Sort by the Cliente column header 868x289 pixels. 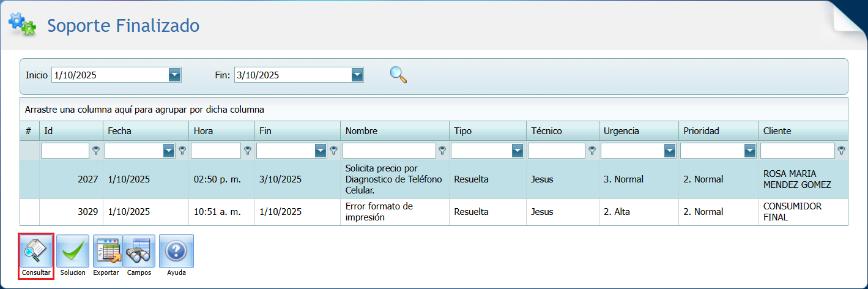(803, 131)
